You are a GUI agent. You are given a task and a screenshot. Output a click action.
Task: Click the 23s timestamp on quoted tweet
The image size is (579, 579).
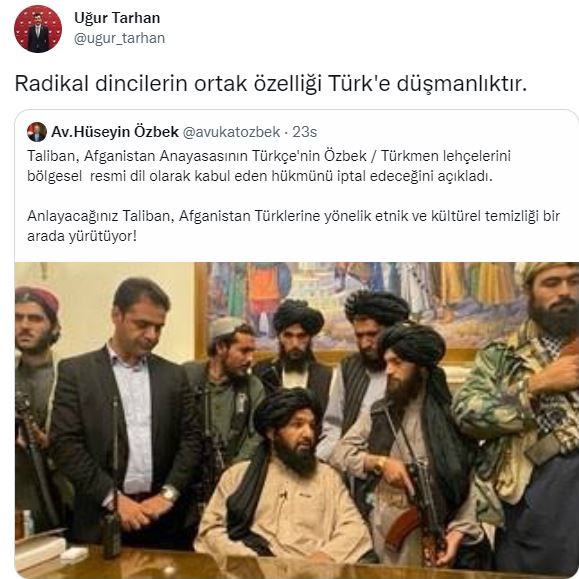coord(305,132)
